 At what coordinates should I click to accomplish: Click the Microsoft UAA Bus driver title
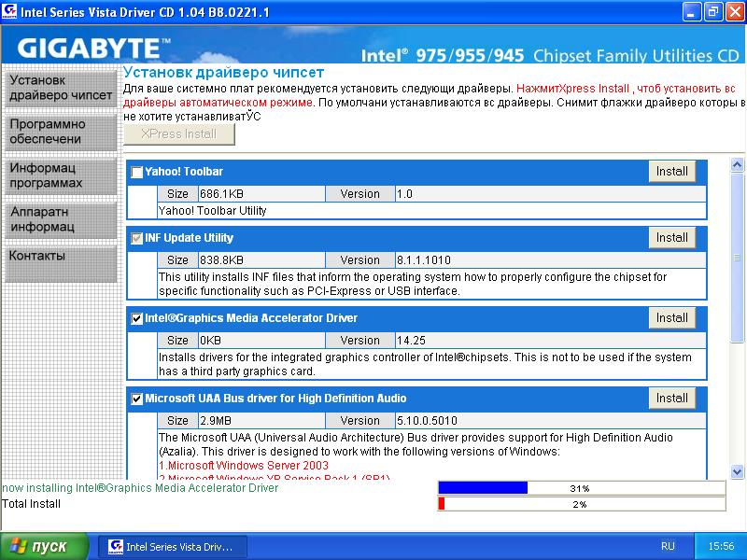[x=275, y=399]
